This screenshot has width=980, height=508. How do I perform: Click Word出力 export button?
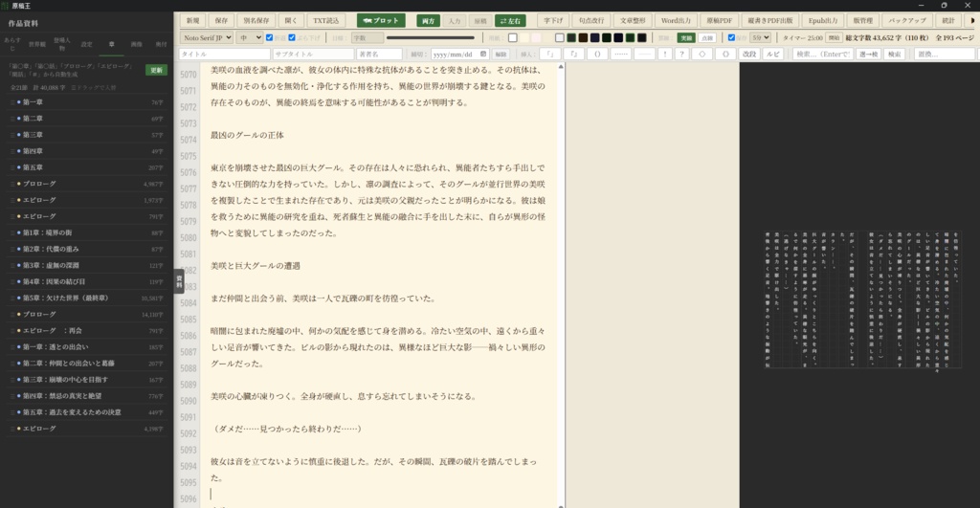tap(676, 21)
